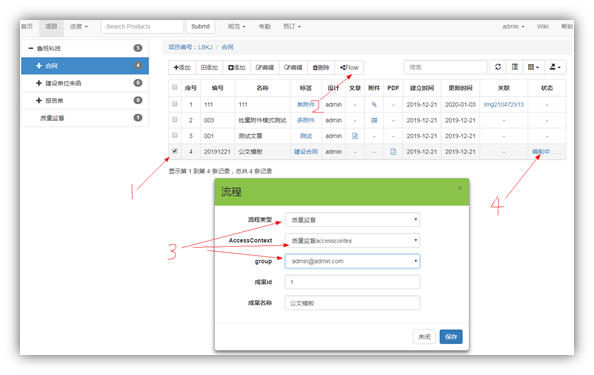Image resolution: width=594 pixels, height=375 pixels.
Task: Click the 成果id input field
Action: point(352,282)
